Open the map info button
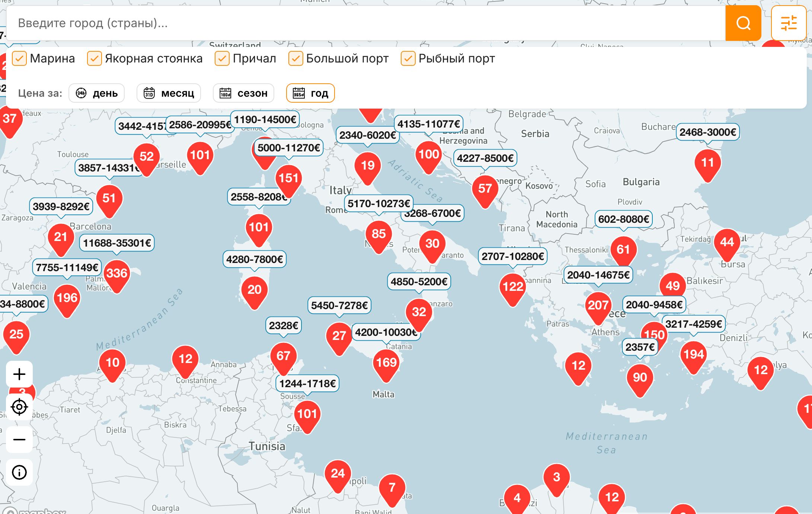 coord(19,472)
